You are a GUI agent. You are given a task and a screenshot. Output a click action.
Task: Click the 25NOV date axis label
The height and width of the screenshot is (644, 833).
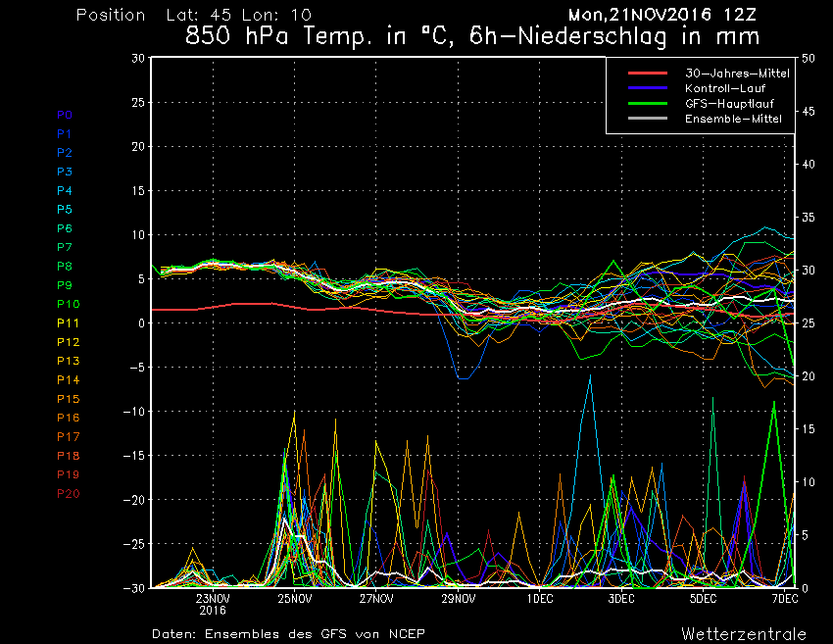click(x=294, y=599)
